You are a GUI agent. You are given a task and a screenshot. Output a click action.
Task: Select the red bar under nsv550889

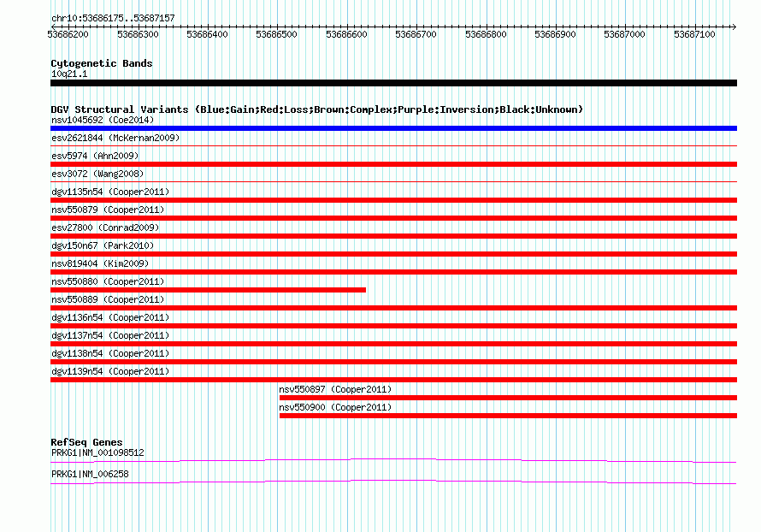[393, 308]
